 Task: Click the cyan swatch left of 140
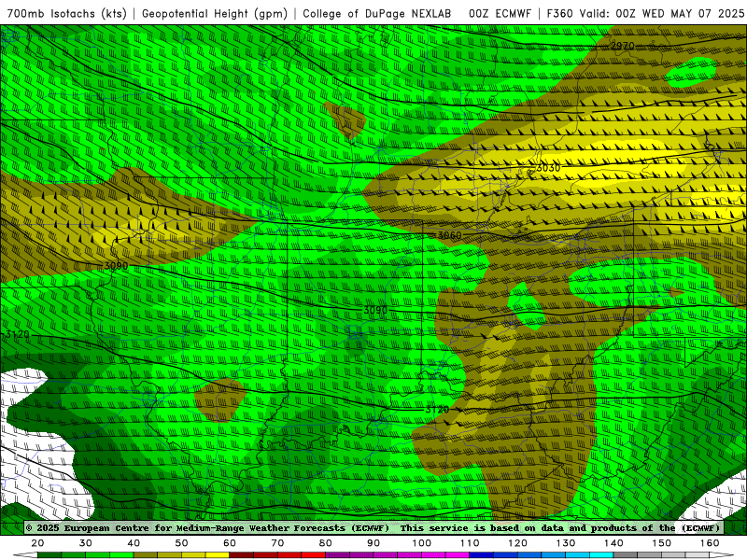click(601, 554)
